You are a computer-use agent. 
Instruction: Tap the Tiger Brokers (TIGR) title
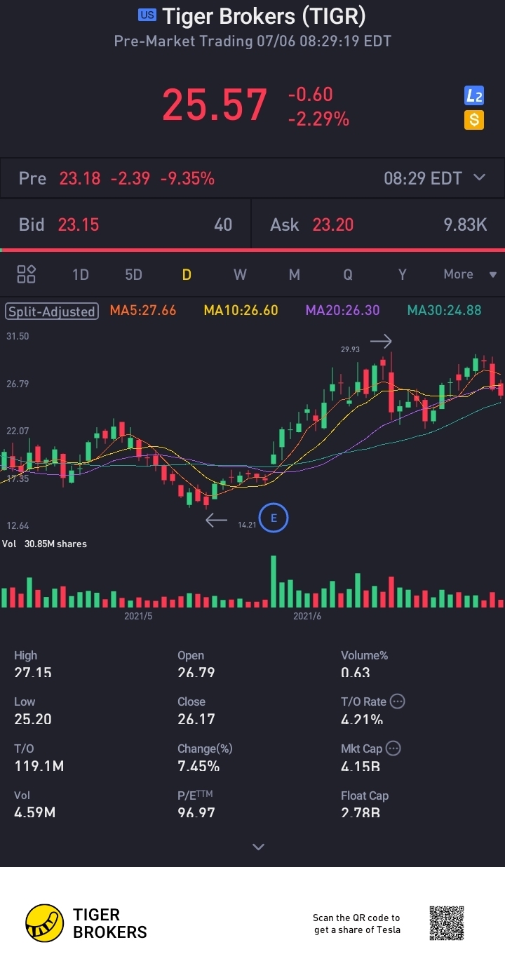click(x=264, y=15)
